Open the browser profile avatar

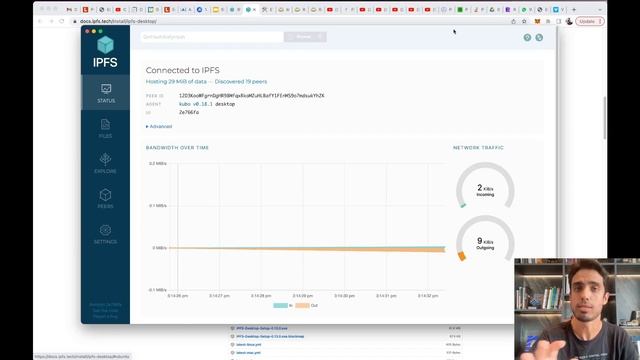[x=569, y=21]
